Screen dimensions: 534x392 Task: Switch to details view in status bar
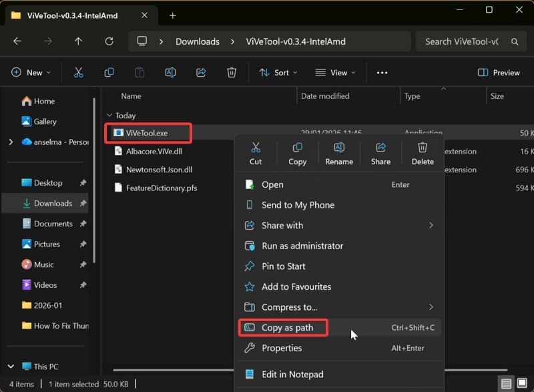point(507,384)
